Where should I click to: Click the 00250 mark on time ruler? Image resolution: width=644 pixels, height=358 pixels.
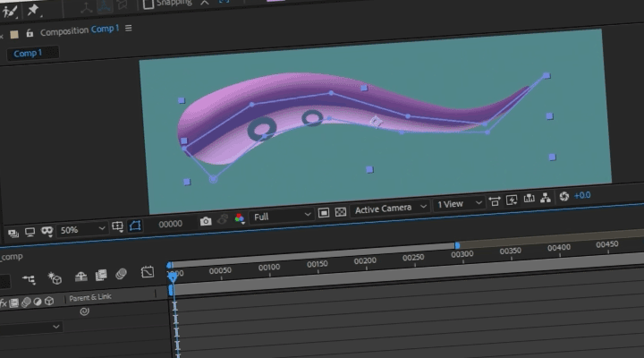[x=412, y=258]
